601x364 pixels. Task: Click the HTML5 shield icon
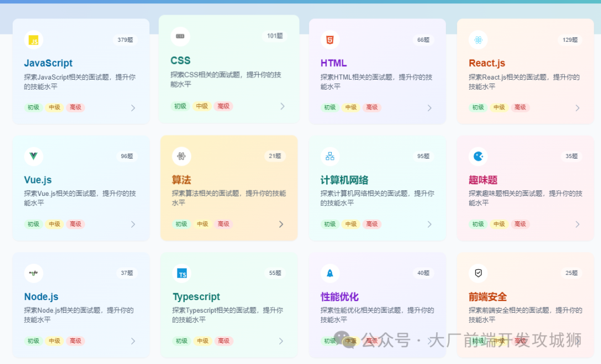click(x=329, y=40)
